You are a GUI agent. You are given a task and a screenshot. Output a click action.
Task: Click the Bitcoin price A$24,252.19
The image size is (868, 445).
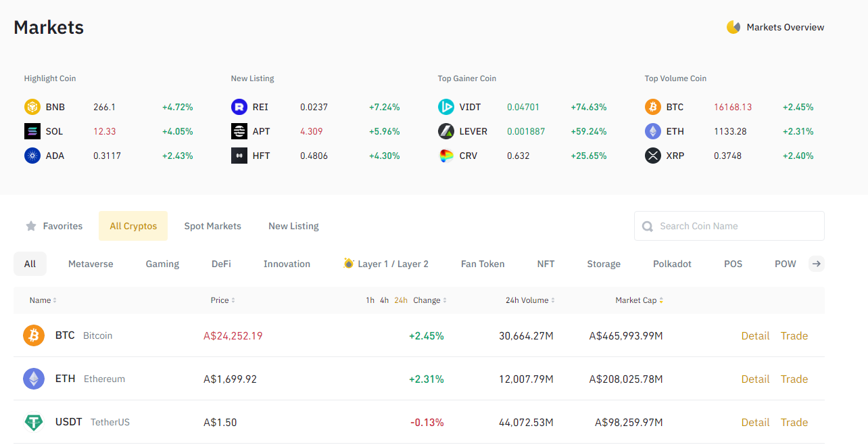233,335
